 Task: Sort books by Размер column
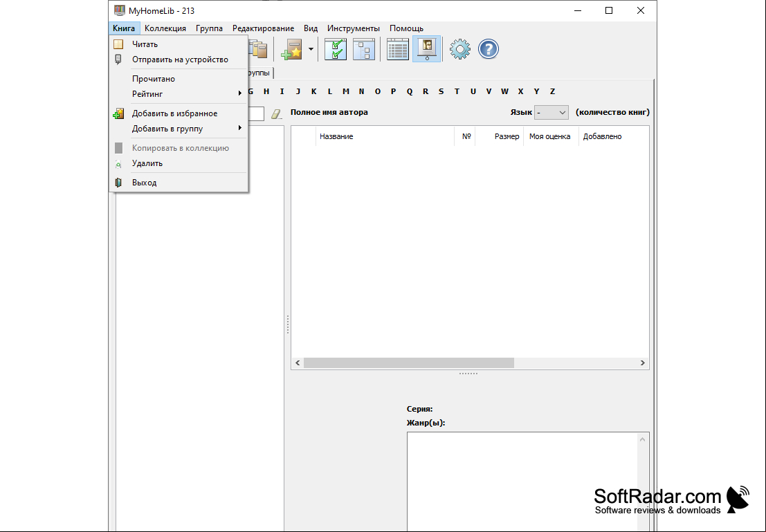pos(499,136)
